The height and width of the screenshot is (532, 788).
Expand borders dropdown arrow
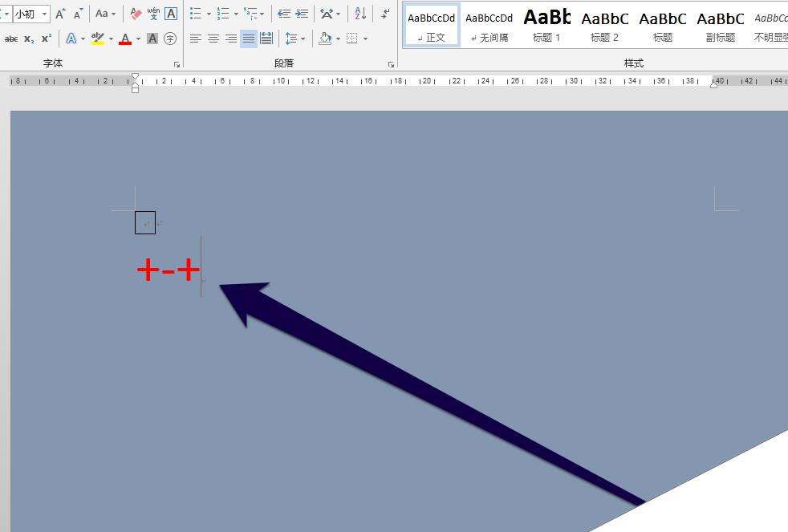tap(365, 39)
